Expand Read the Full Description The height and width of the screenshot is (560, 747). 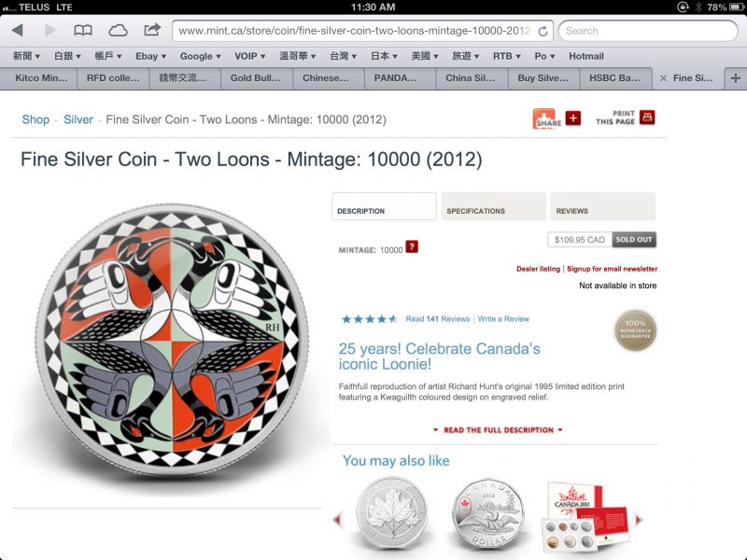tap(499, 430)
